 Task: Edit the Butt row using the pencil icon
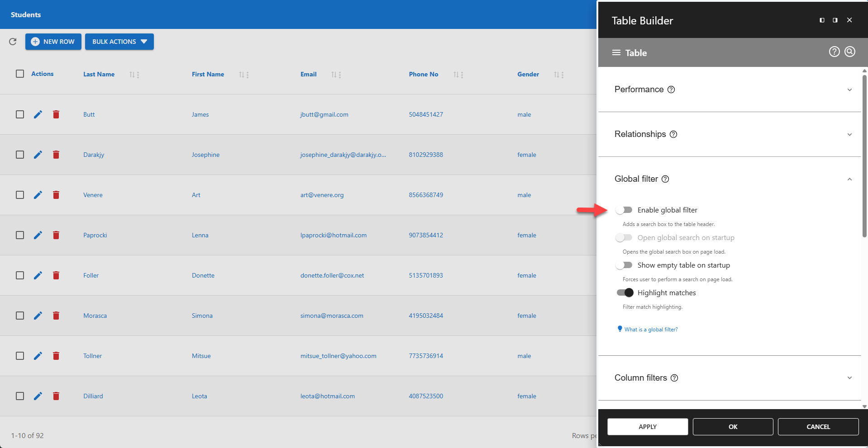[38, 114]
